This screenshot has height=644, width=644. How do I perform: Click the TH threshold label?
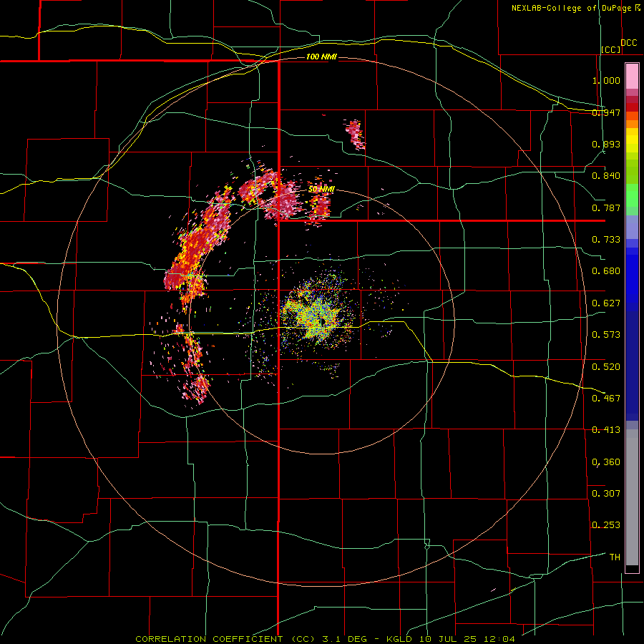[615, 557]
